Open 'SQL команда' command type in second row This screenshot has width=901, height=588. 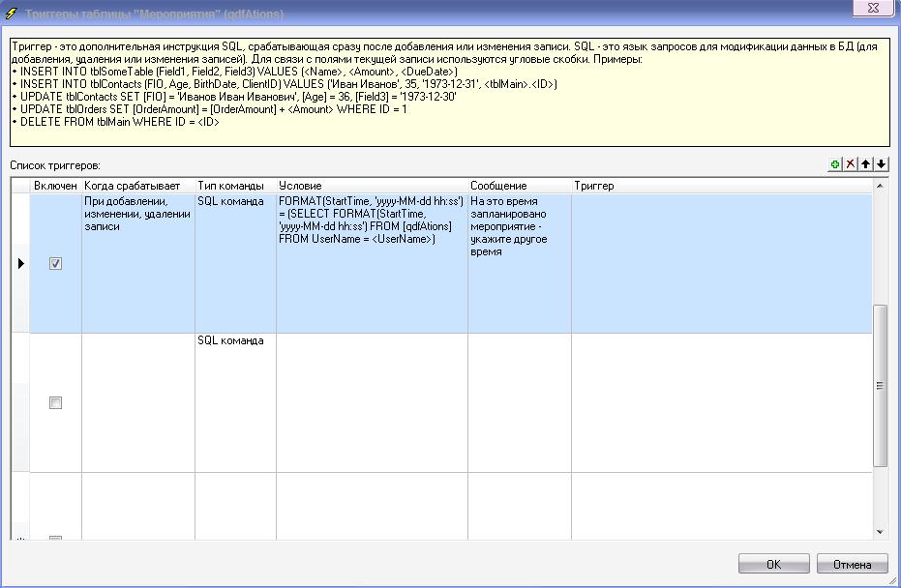(x=230, y=340)
